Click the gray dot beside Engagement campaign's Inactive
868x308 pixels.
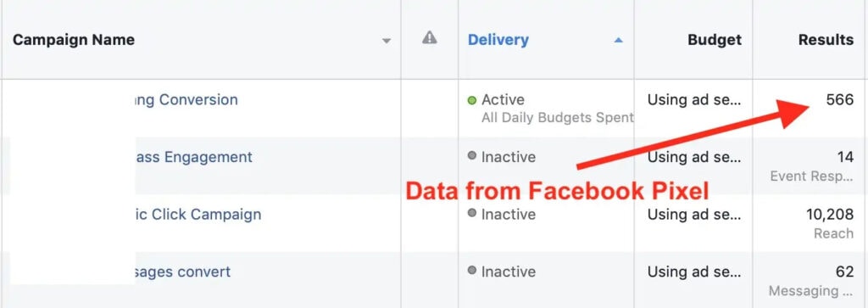click(x=471, y=156)
